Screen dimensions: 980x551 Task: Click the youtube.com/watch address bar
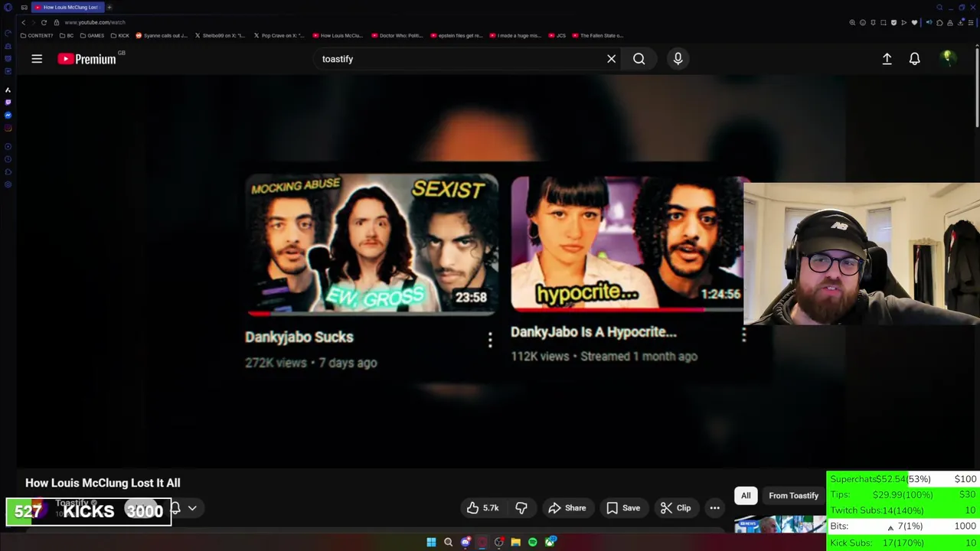[95, 22]
